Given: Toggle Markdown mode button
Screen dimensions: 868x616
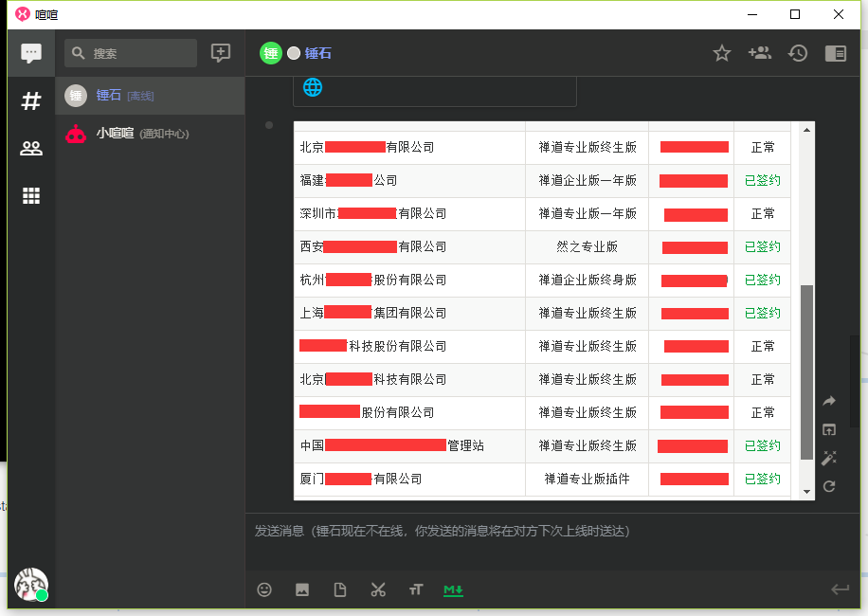Looking at the screenshot, I should click(453, 590).
